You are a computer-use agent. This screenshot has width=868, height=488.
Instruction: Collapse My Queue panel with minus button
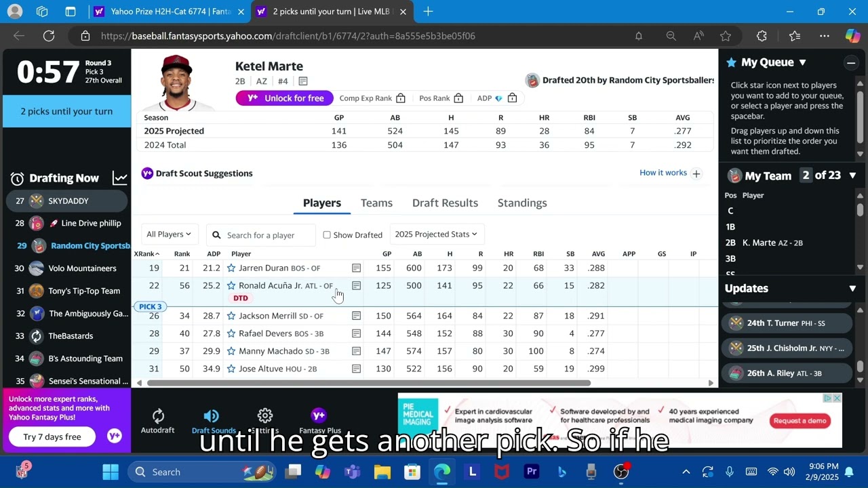pyautogui.click(x=850, y=62)
